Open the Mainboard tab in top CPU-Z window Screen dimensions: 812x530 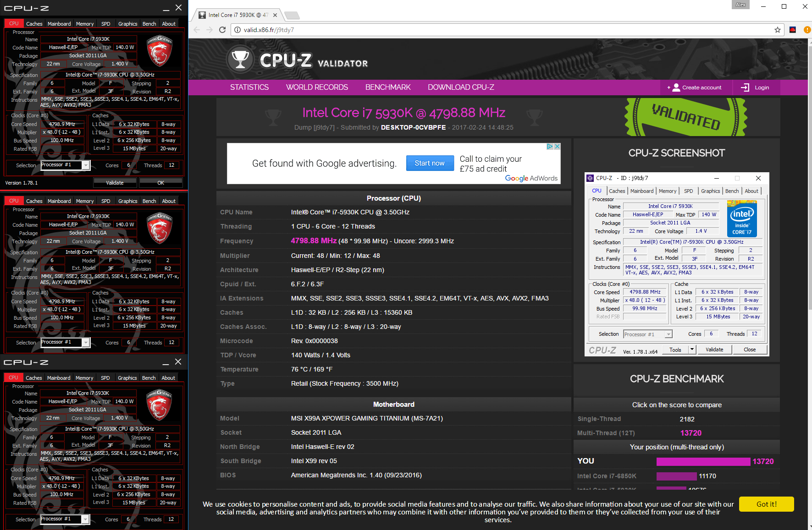click(x=59, y=24)
